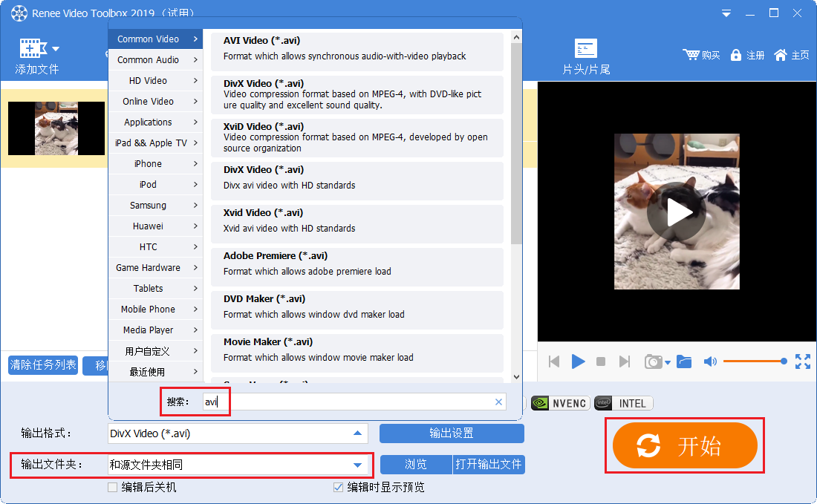Image resolution: width=817 pixels, height=504 pixels.
Task: Open 用户自定义 category
Action: click(155, 351)
